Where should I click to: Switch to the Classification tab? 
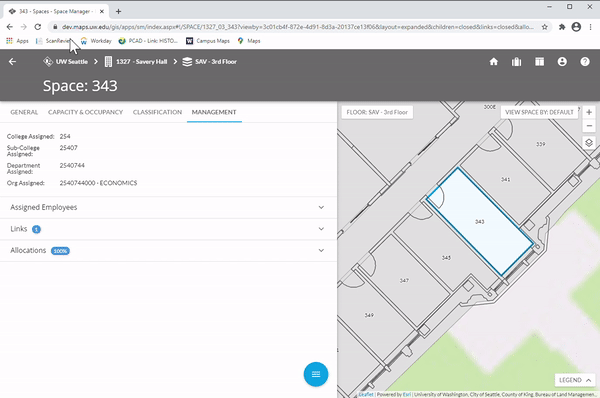coord(157,112)
